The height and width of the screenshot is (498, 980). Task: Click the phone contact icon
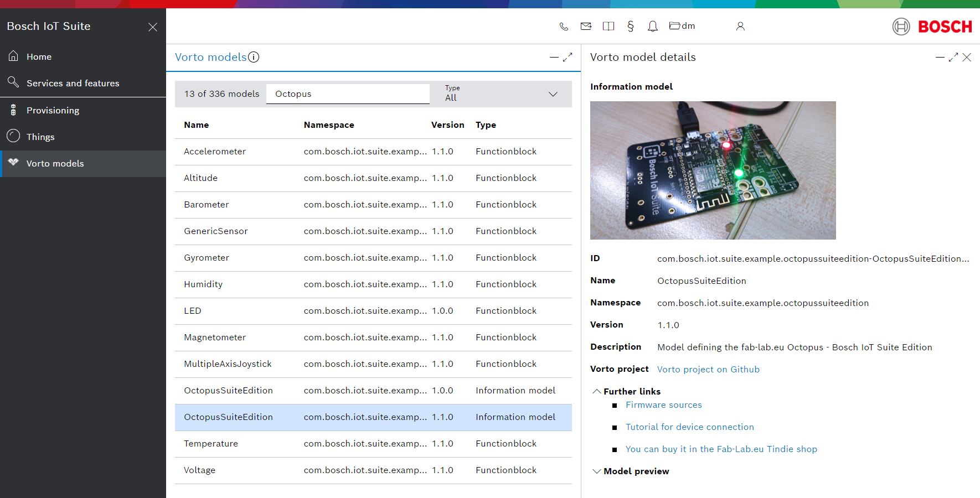click(564, 26)
